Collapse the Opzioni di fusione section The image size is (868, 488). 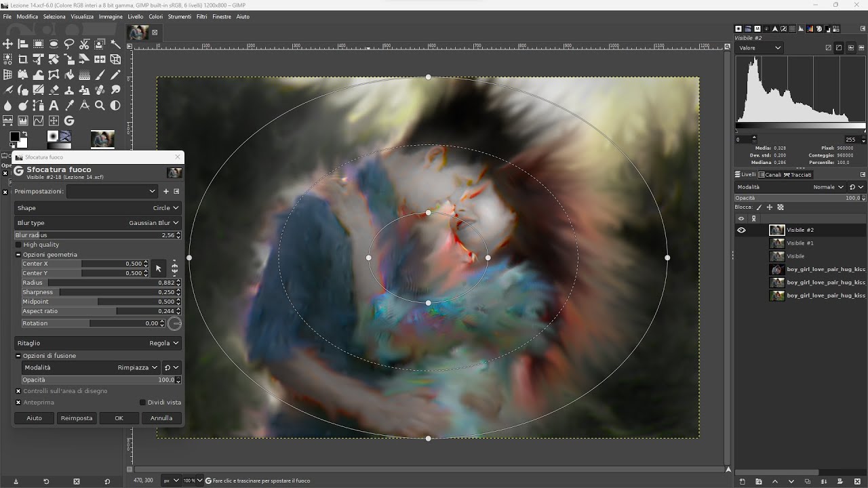click(x=18, y=356)
